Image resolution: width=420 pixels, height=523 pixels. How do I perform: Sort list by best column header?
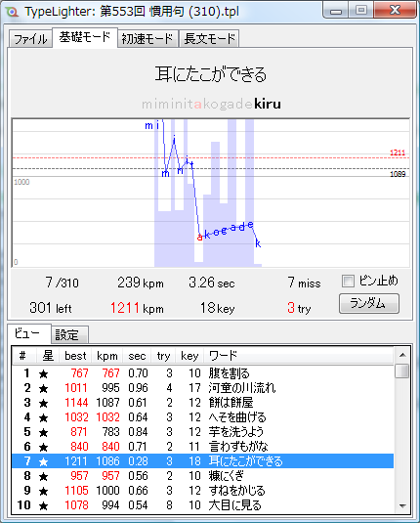click(x=75, y=356)
